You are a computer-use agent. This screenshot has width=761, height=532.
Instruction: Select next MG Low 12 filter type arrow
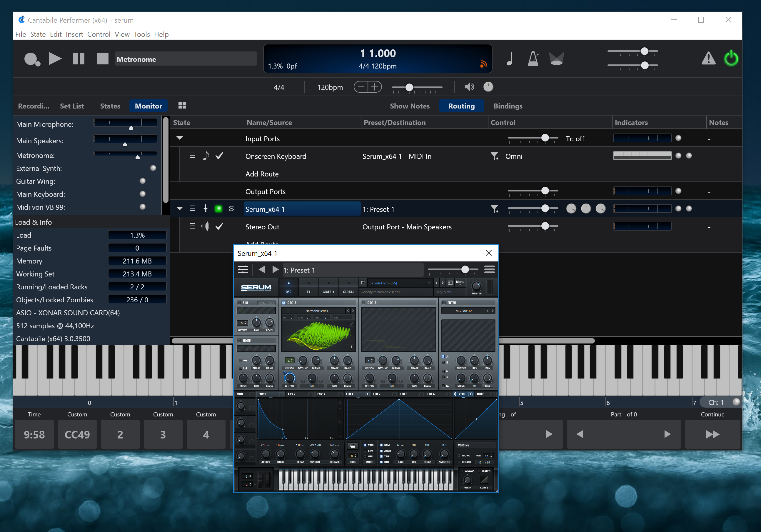493,311
